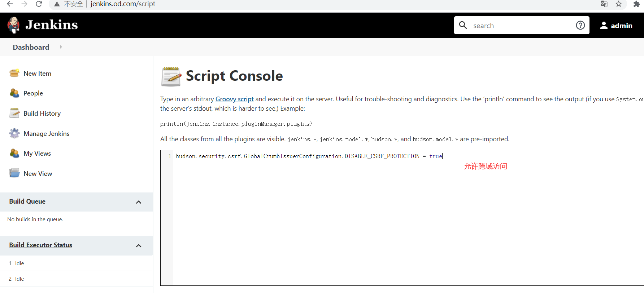Click line number 1 in editor gutter

point(170,156)
